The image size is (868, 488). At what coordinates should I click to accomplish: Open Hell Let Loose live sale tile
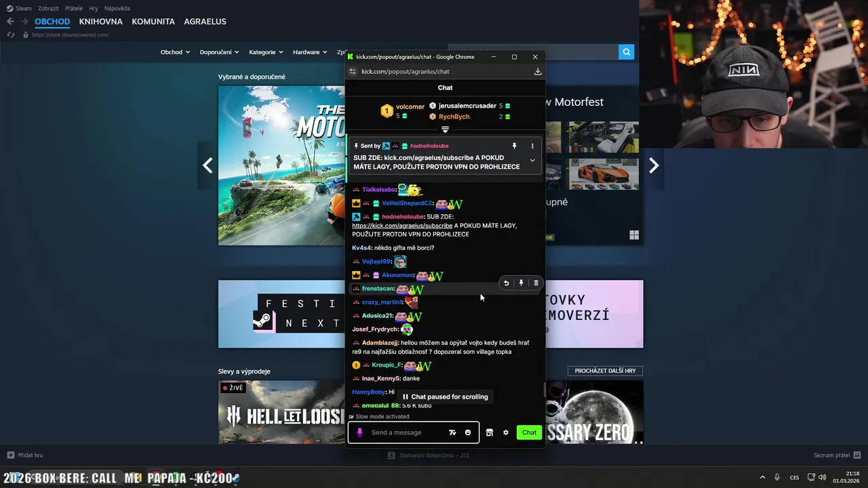(281, 412)
